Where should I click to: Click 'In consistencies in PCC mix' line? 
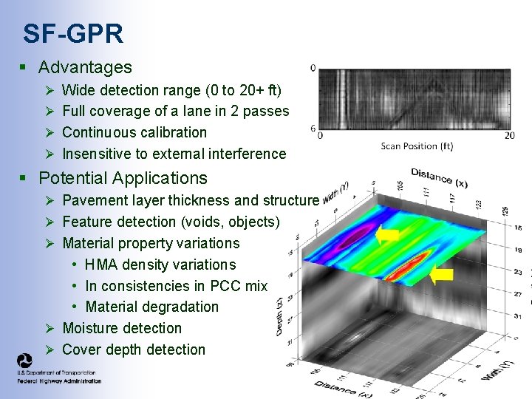click(177, 286)
